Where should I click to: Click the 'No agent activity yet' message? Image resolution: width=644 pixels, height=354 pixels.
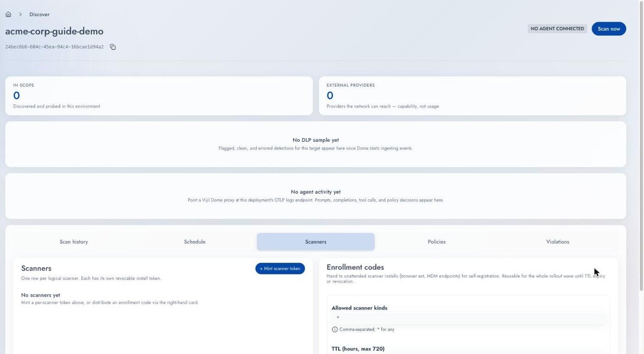(x=316, y=192)
